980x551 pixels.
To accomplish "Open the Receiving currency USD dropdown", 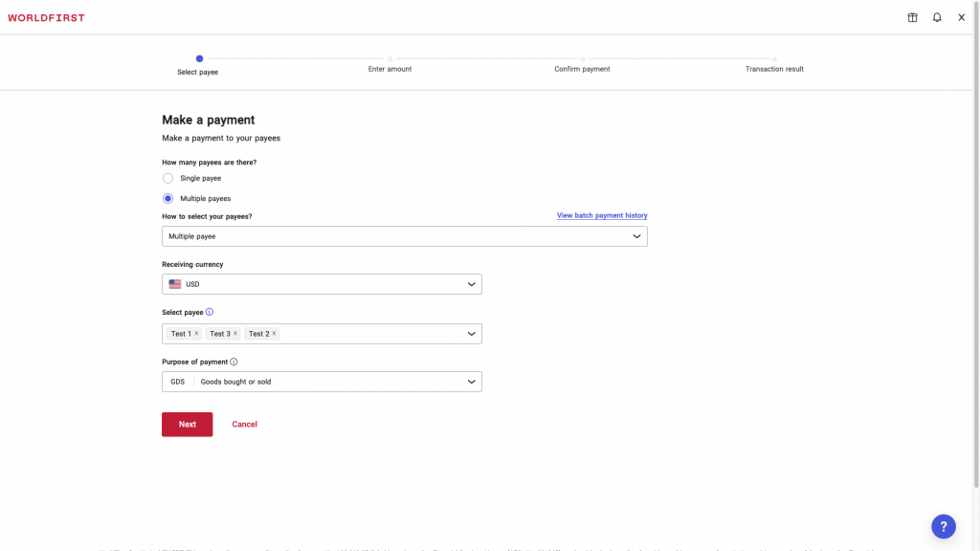I will point(322,284).
